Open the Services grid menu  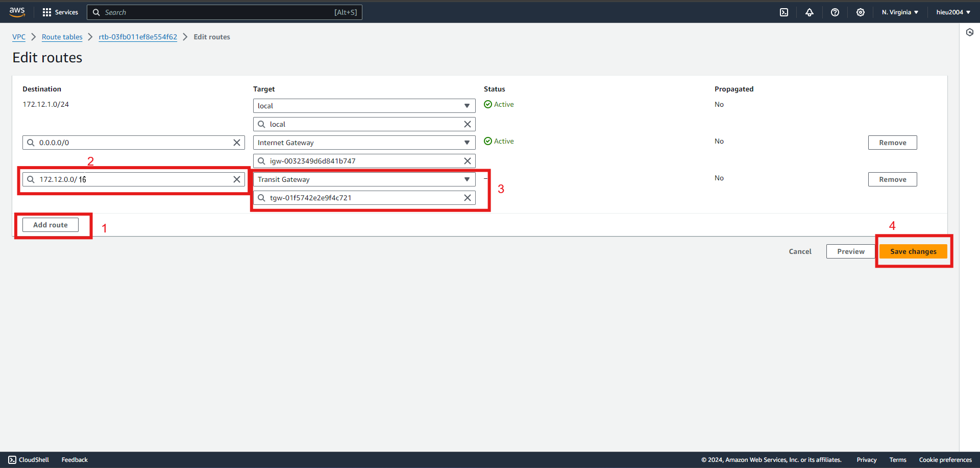click(x=60, y=12)
